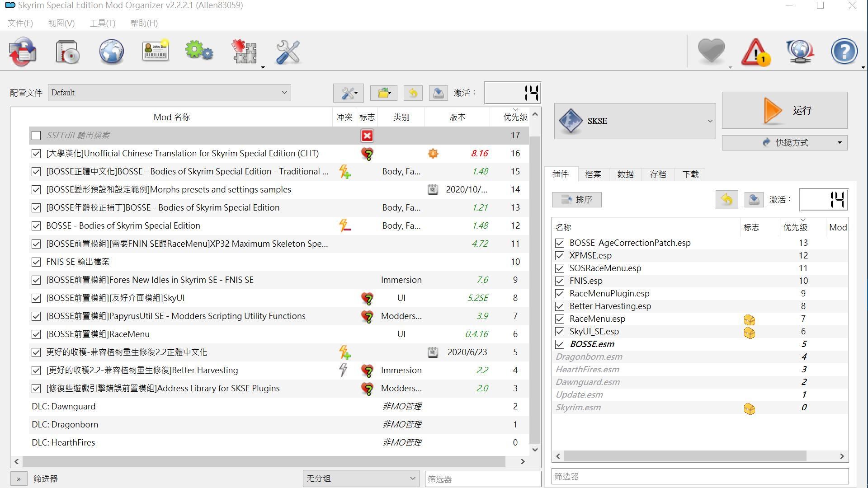Sort mods by Mod 名称 column header
Viewport: 868px width, 488px height.
172,117
